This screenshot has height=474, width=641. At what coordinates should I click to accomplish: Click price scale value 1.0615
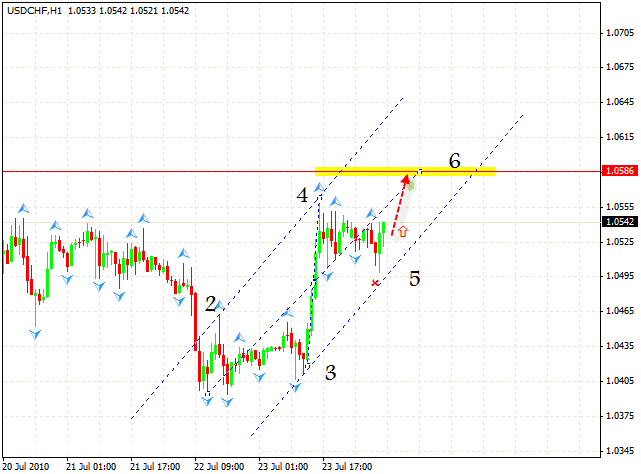click(620, 137)
